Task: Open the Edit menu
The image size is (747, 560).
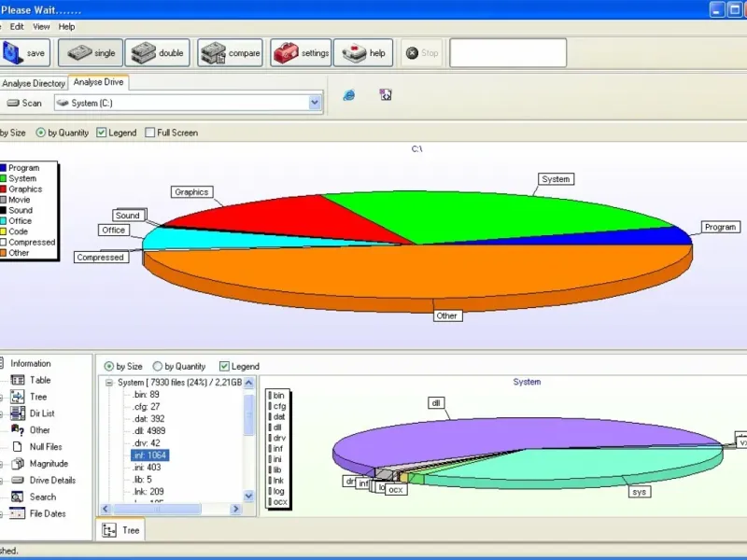Action: coord(17,27)
